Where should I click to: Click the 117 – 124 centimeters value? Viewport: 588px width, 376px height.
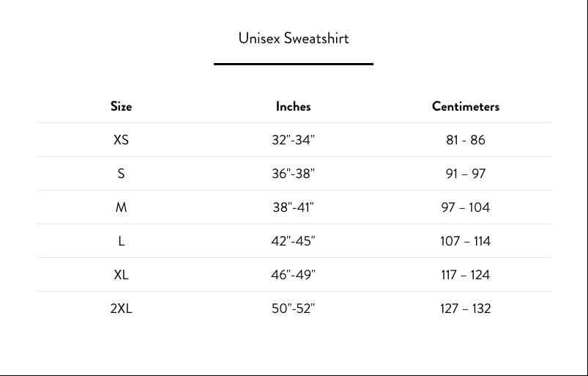(466, 275)
